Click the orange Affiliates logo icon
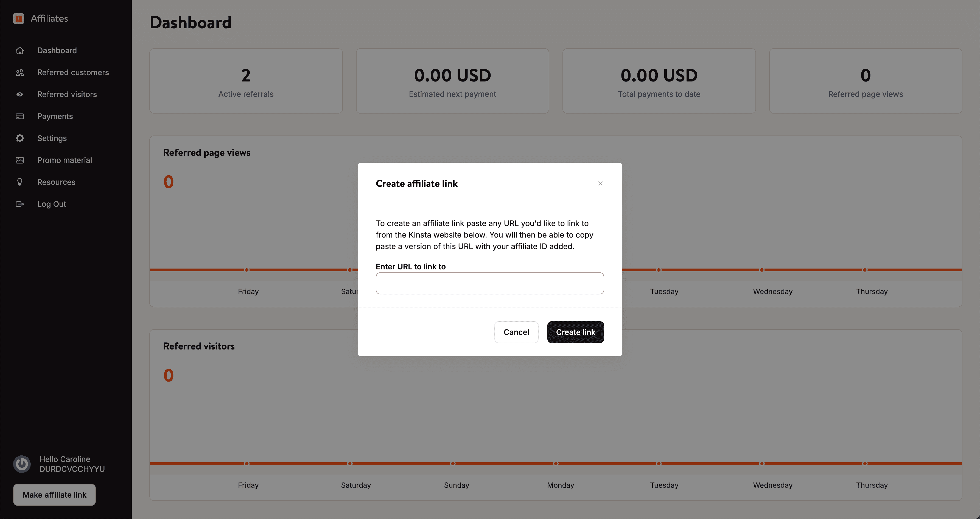Image resolution: width=980 pixels, height=519 pixels. point(19,18)
